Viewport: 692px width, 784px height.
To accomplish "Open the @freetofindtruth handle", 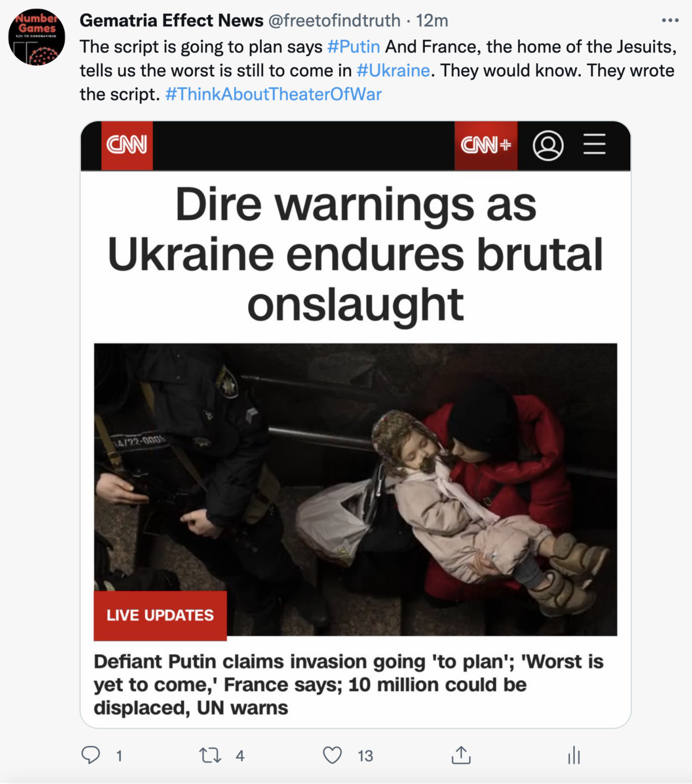I will pyautogui.click(x=334, y=21).
